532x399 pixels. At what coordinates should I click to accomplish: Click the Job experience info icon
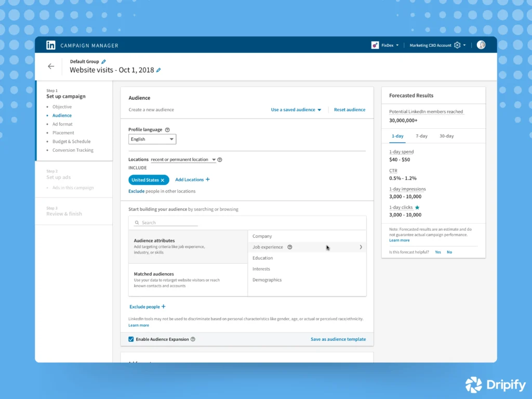tap(290, 247)
